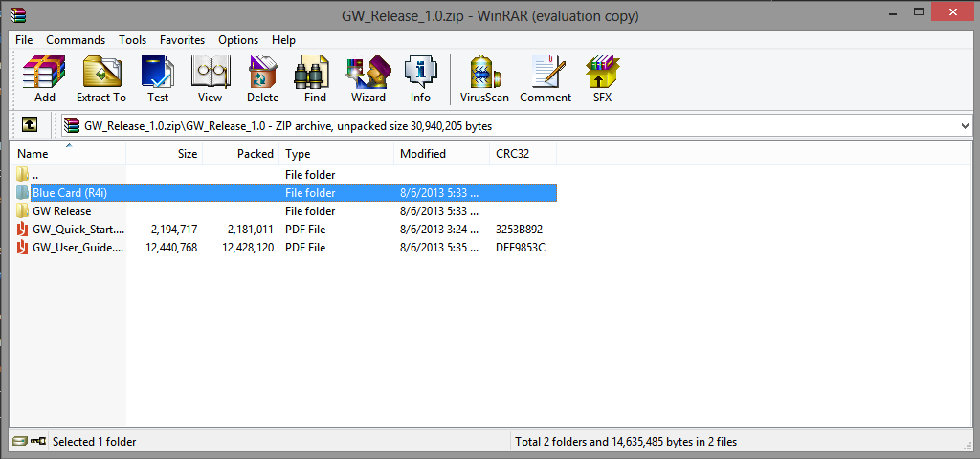Expand the address path dropdown arrow

pyautogui.click(x=965, y=125)
